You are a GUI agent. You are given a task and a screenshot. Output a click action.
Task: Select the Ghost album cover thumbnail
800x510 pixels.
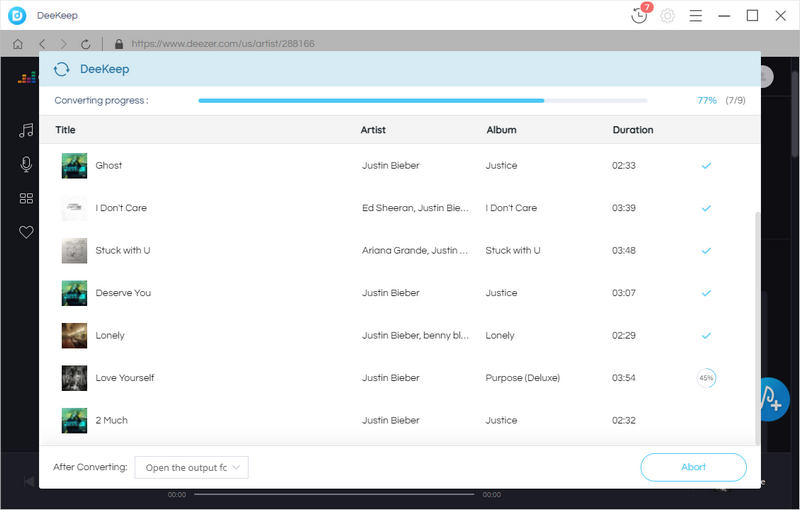(x=74, y=166)
